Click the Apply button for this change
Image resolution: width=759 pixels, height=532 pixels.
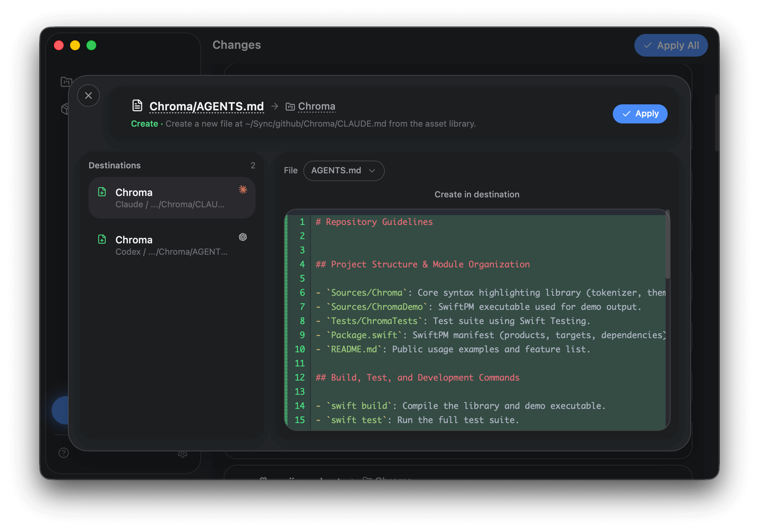coord(640,114)
